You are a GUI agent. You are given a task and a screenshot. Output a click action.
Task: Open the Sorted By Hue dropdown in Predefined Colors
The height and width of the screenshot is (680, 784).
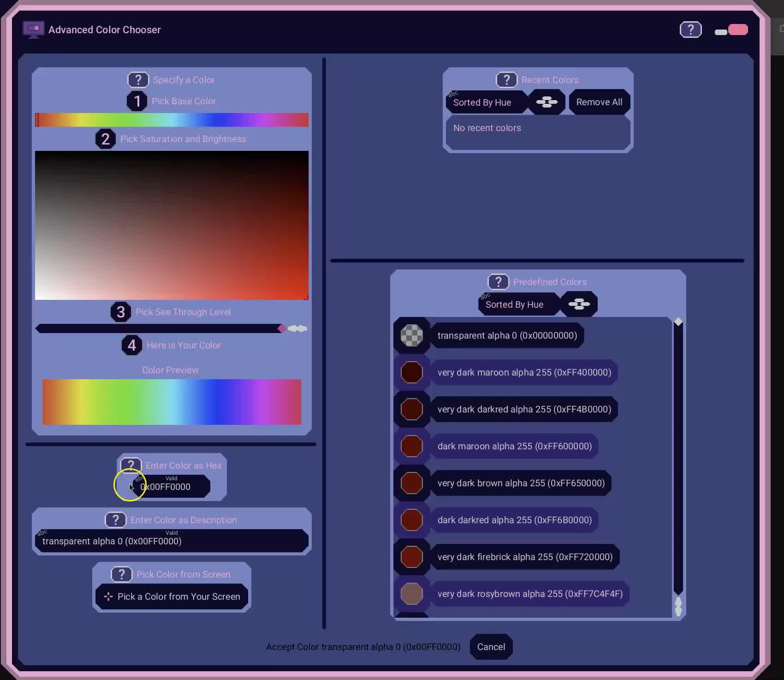tap(518, 304)
